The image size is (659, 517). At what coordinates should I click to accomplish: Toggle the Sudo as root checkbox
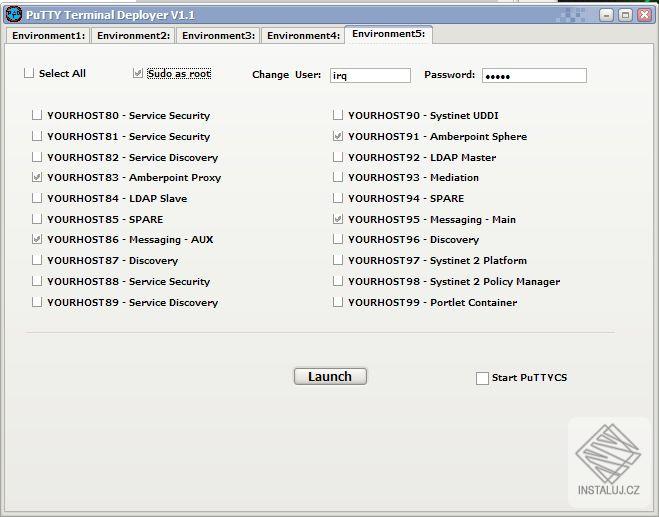point(137,73)
